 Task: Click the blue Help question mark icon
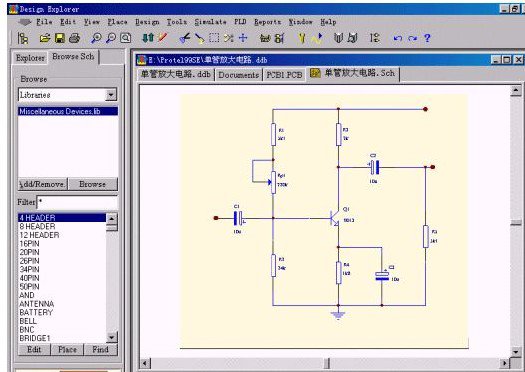(427, 38)
